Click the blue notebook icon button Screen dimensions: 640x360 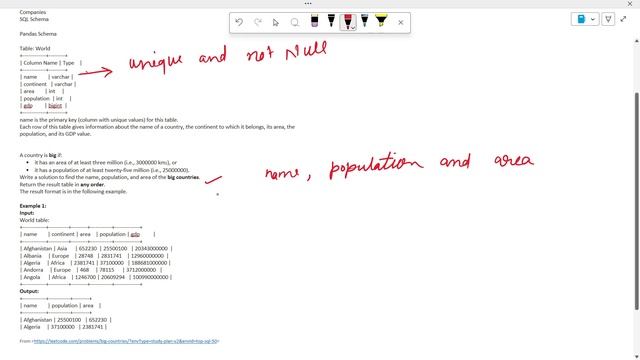(x=581, y=19)
